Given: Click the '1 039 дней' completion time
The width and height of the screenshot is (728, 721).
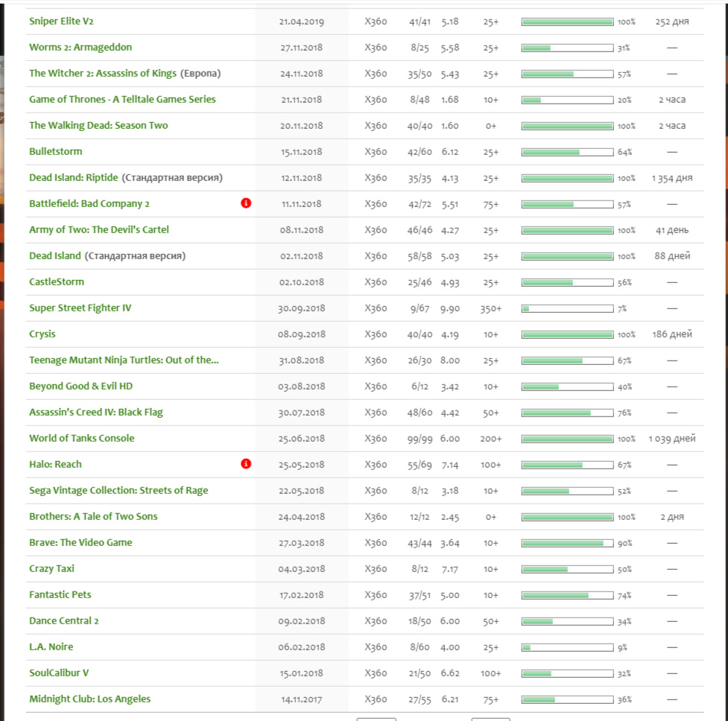Looking at the screenshot, I should (672, 439).
